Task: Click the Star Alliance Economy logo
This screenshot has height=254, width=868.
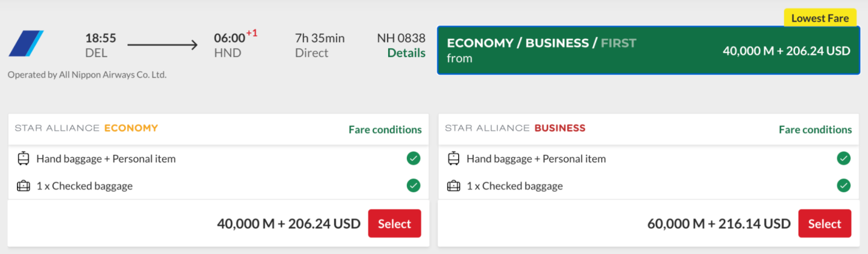Action: [86, 128]
